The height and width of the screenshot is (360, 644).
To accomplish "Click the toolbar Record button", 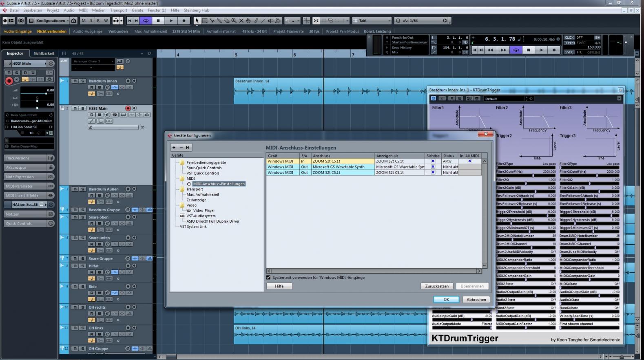I will point(184,21).
